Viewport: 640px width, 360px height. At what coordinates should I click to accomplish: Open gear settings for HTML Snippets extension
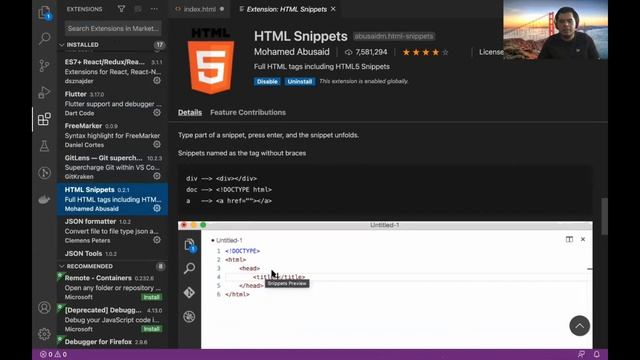pos(157,208)
